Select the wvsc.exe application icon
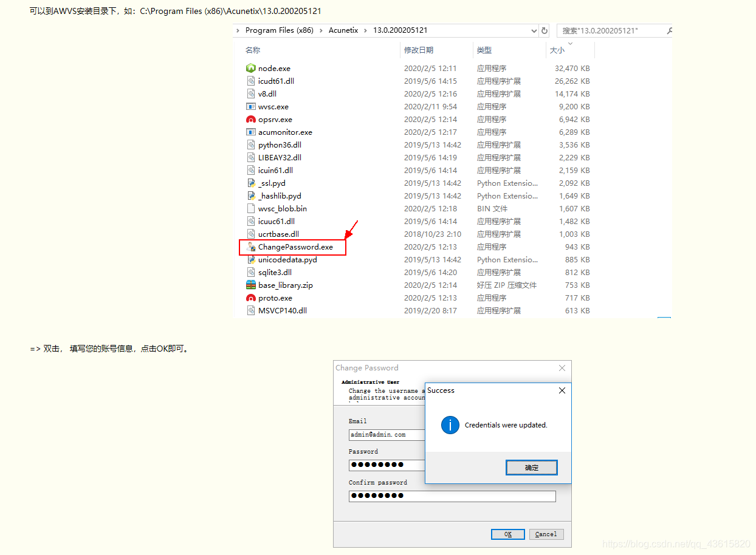This screenshot has height=555, width=756. [x=251, y=107]
